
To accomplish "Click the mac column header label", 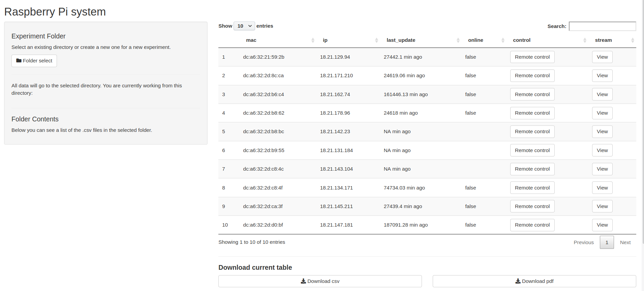I will (251, 40).
